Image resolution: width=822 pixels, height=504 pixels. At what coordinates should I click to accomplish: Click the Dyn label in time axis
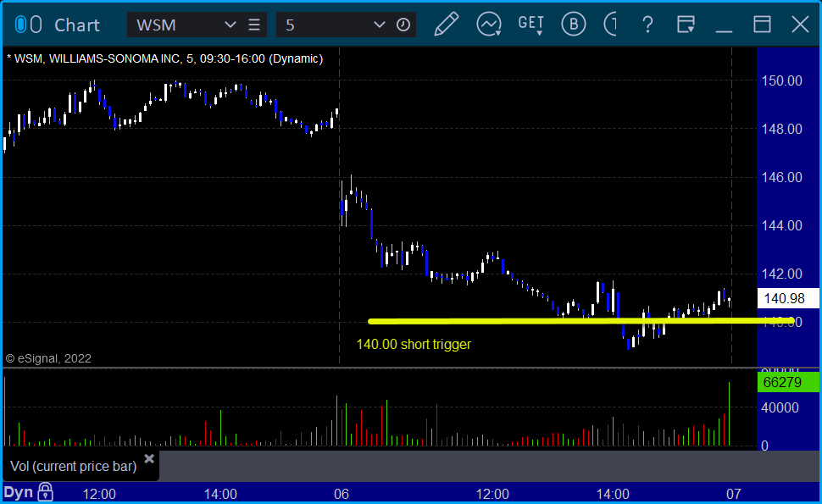click(x=19, y=492)
